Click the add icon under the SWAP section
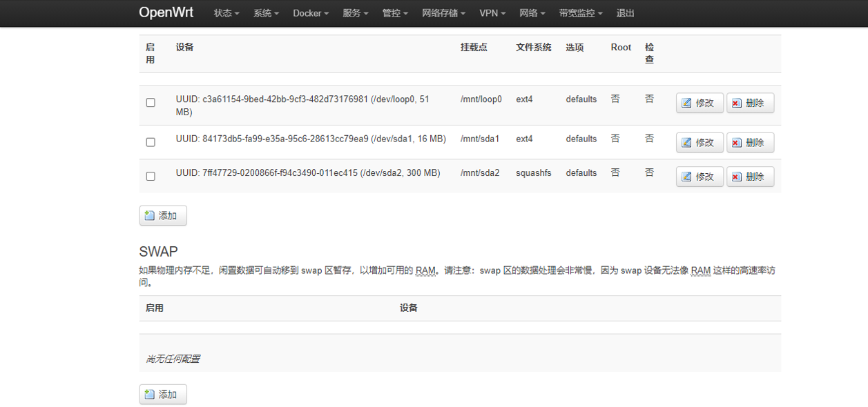Viewport: 868px width, 407px height. [x=151, y=394]
